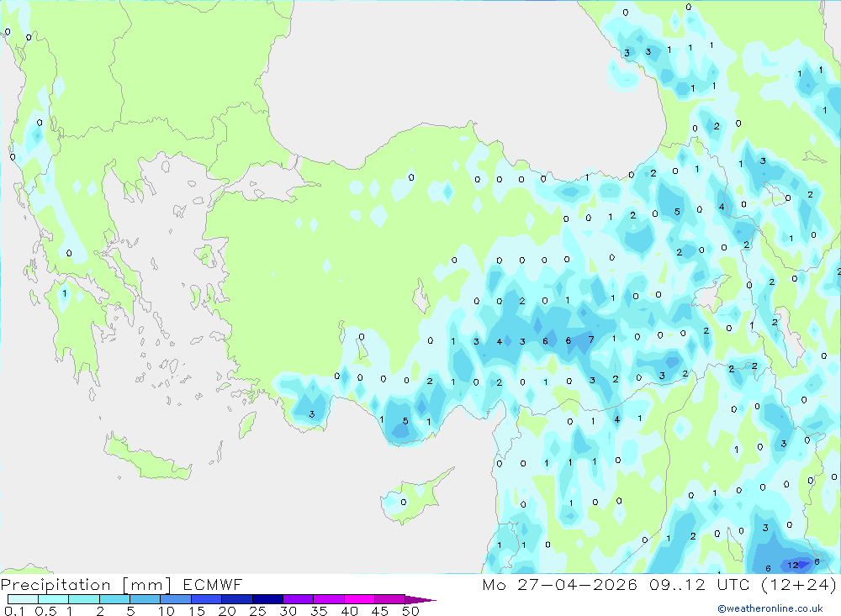Click legend tick label '45'

[x=380, y=611]
